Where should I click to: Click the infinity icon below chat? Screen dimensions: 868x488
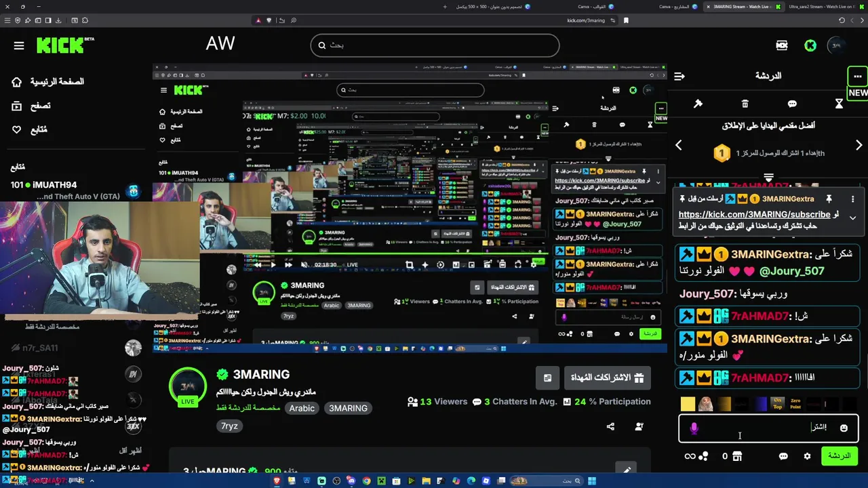click(690, 456)
